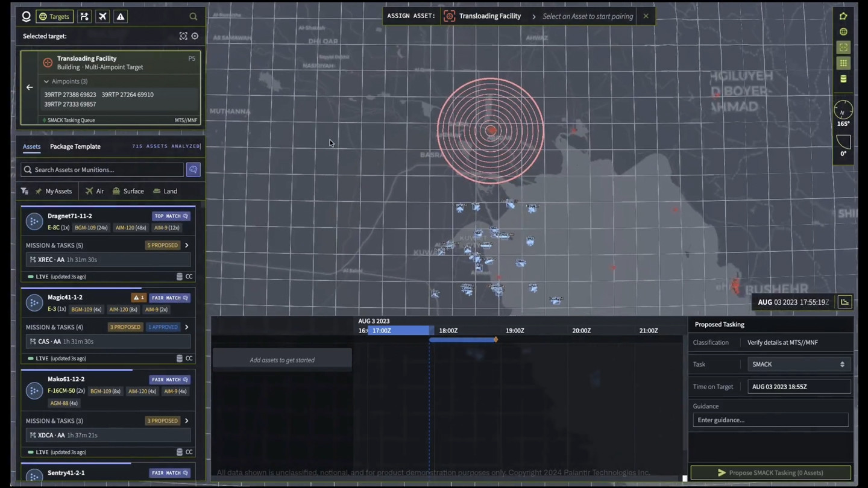This screenshot has height=488, width=868.
Task: Toggle the map grid overlay button
Action: 843,63
